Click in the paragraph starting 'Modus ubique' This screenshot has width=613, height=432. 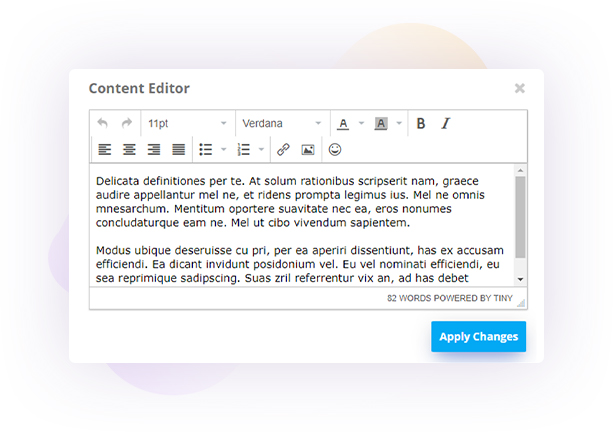point(299,264)
